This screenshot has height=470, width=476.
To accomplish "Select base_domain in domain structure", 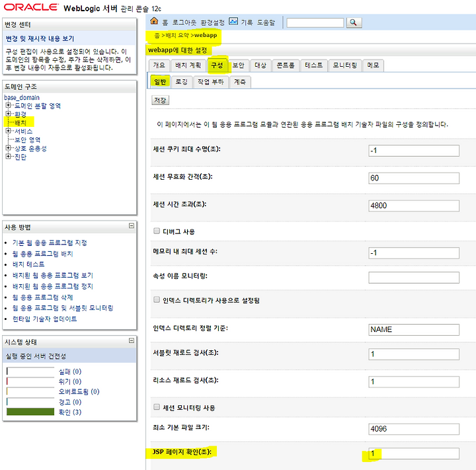I will point(22,97).
